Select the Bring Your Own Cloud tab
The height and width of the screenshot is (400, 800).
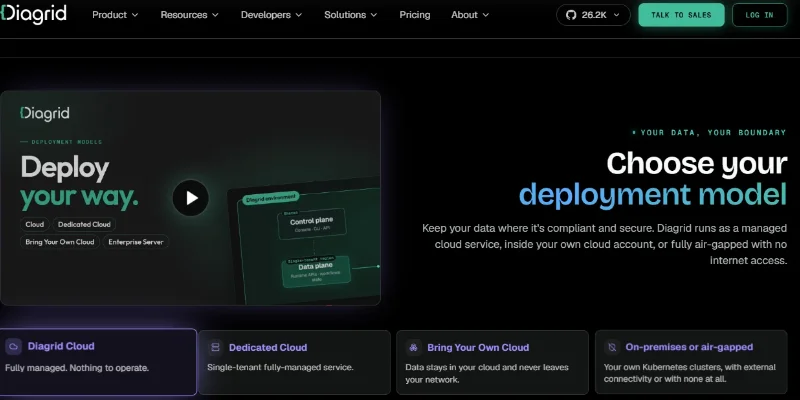(492, 362)
